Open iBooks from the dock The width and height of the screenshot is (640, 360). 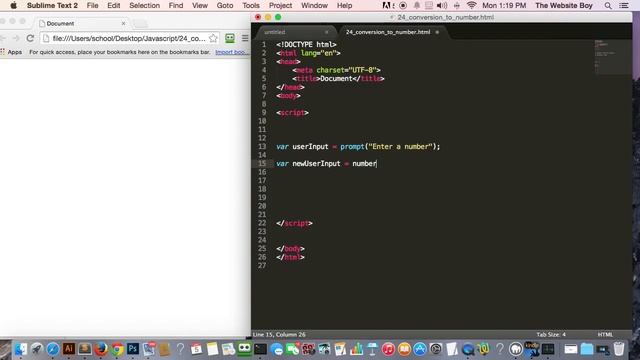coord(404,349)
